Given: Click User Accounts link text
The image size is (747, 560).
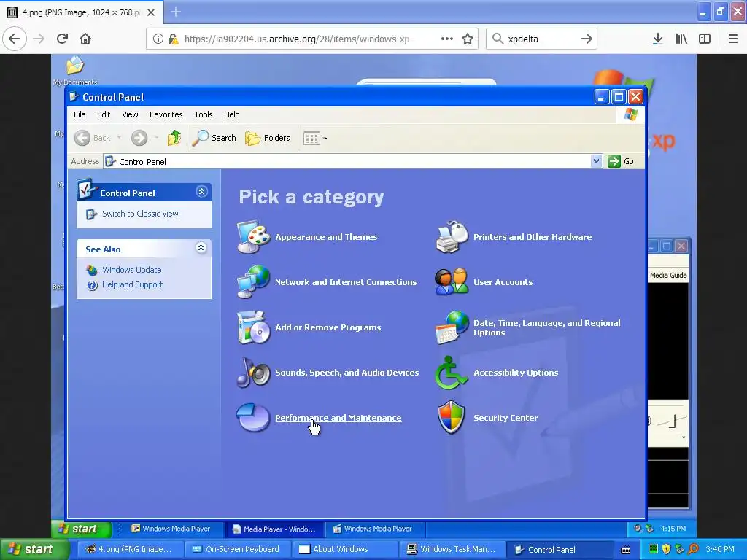Looking at the screenshot, I should pos(503,282).
